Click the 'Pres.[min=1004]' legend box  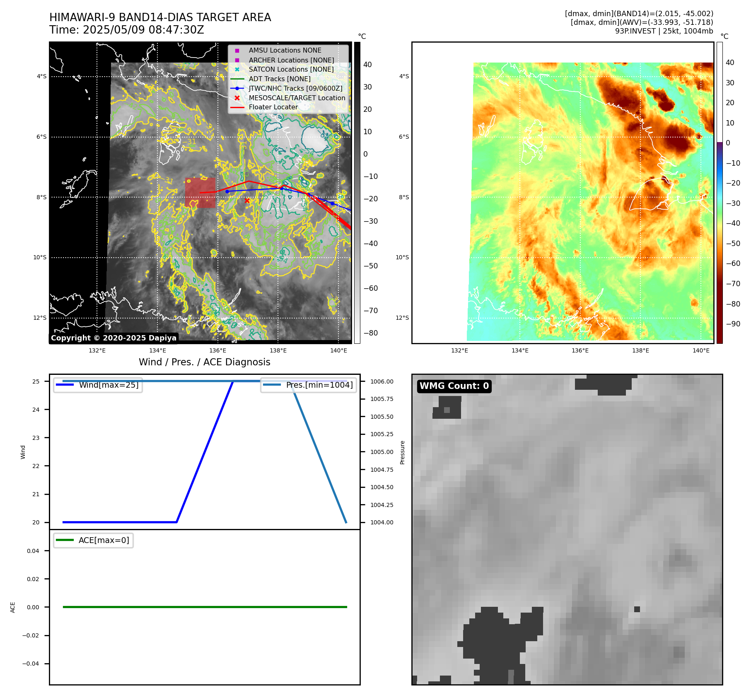[x=309, y=385]
